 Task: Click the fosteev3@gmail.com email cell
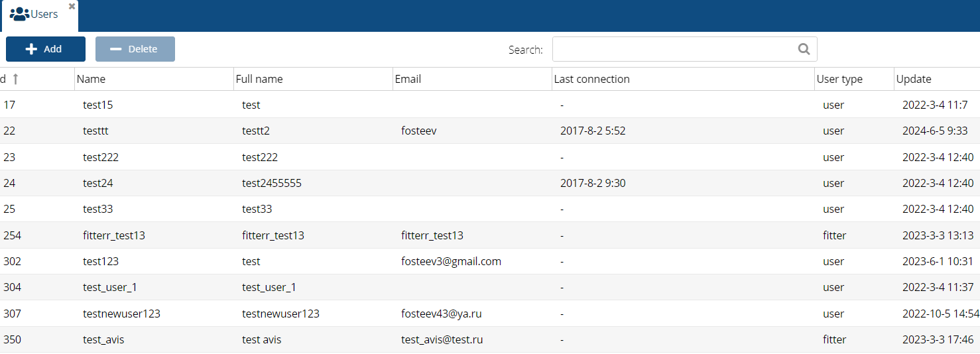click(x=451, y=261)
